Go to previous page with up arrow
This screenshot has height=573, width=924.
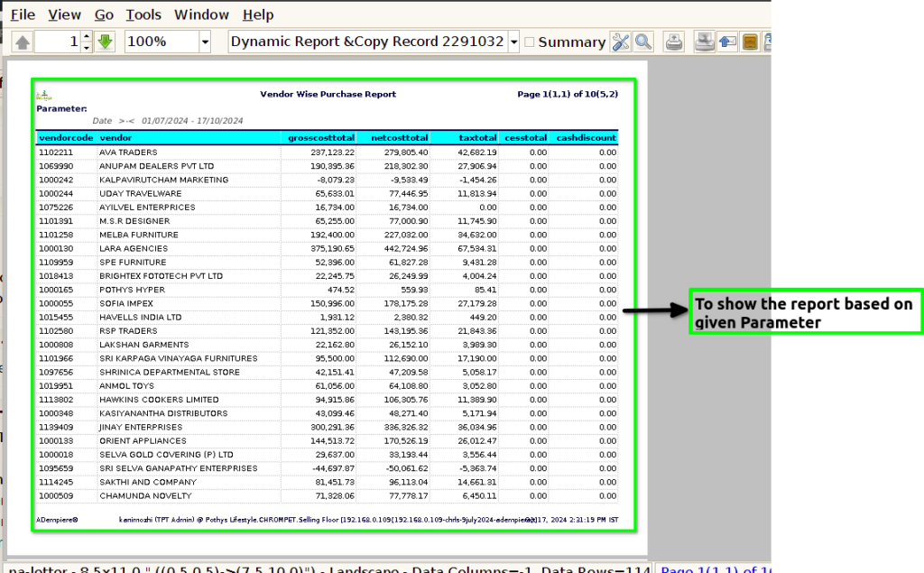click(x=23, y=42)
